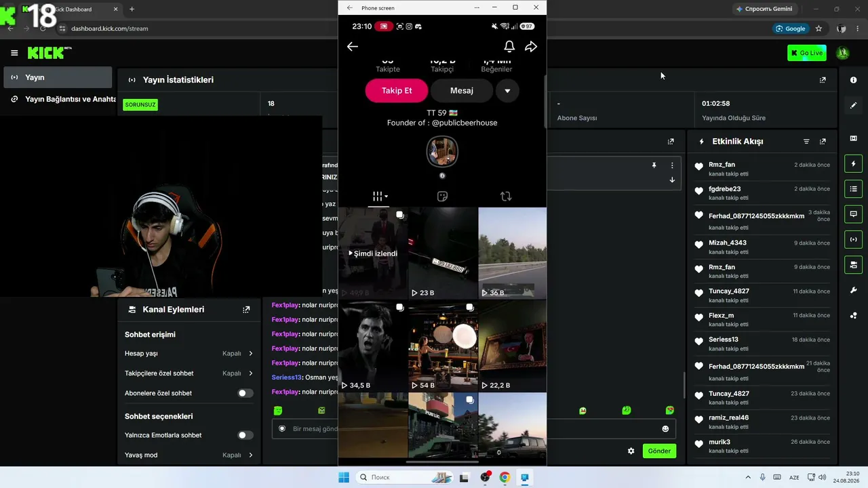The image size is (868, 488).
Task: Open Google Chrome from the taskbar
Action: [505, 477]
